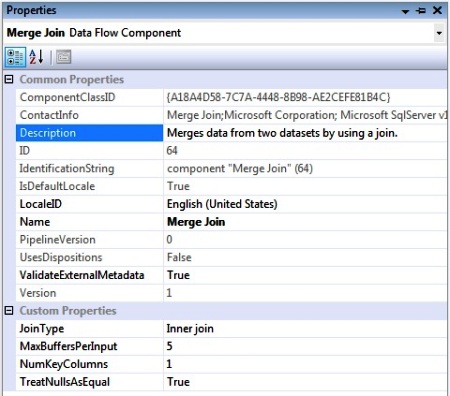Open the Merge Join component dropdown
450x396 pixels.
point(439,33)
